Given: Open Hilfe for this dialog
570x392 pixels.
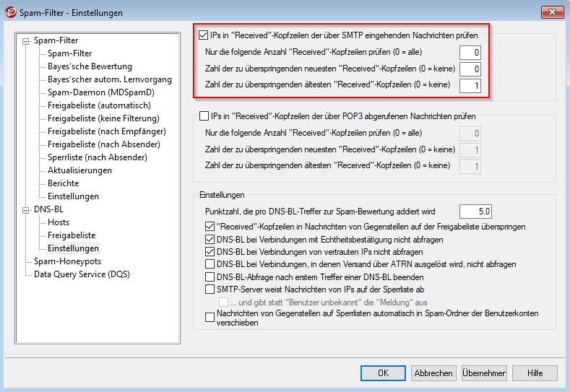Looking at the screenshot, I should tap(535, 373).
